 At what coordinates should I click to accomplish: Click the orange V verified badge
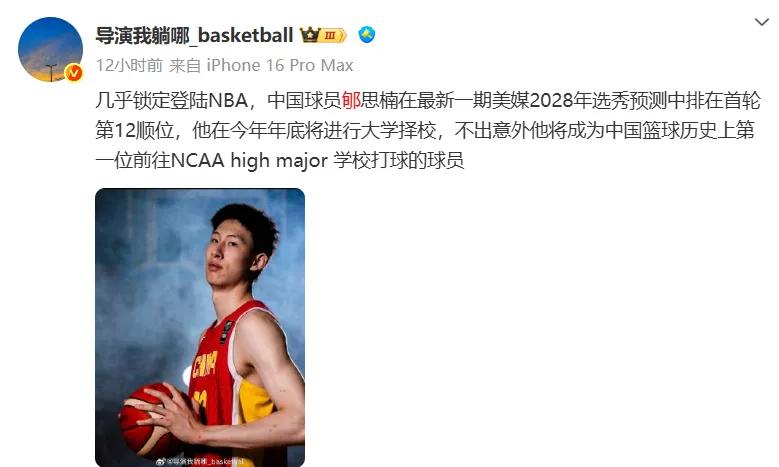click(x=74, y=73)
